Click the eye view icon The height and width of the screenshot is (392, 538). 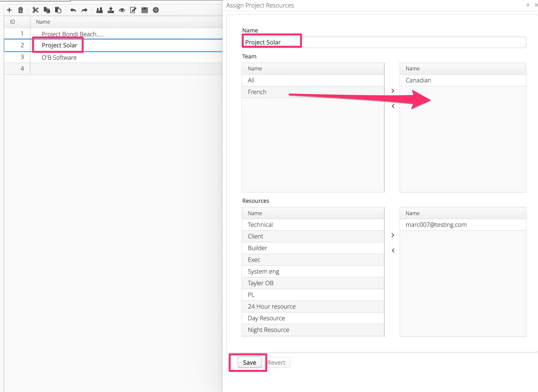tap(122, 10)
